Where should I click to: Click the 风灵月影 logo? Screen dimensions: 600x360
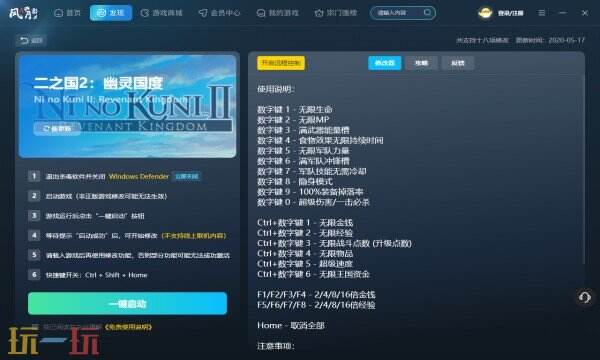tap(24, 13)
